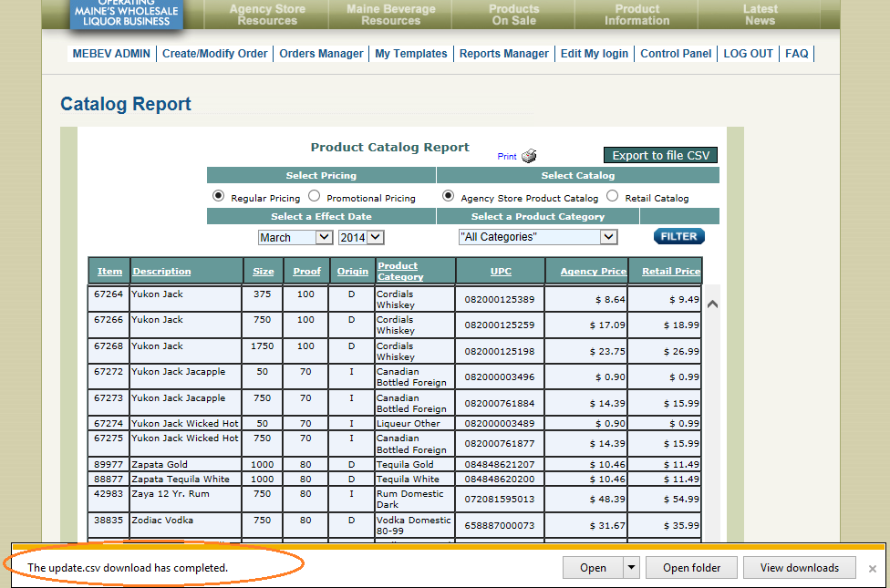
Task: Sort by Product Category header
Action: pos(400,272)
